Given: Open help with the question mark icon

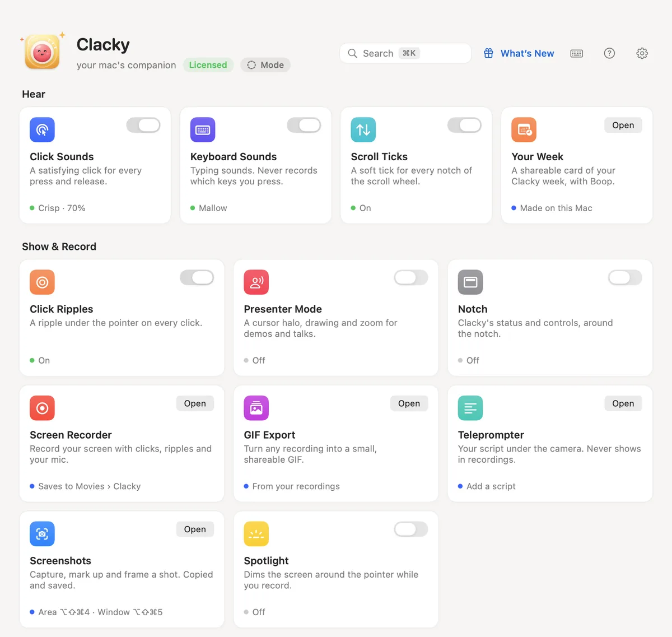Looking at the screenshot, I should [x=609, y=53].
